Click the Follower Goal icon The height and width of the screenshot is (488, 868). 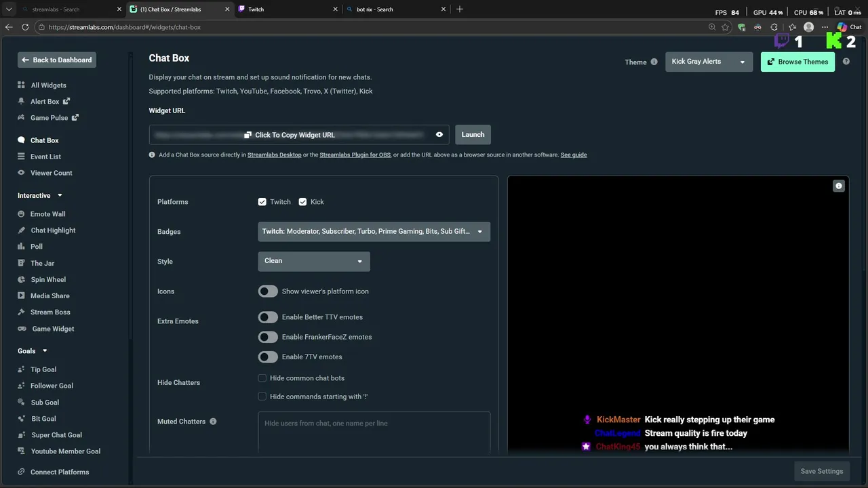(x=21, y=386)
